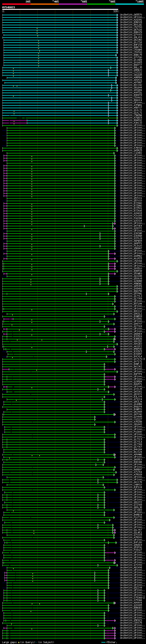Viewport: 146px width, 644px height.
Task: Click the purple ~60% legend segment
Action: pos(73,4)
